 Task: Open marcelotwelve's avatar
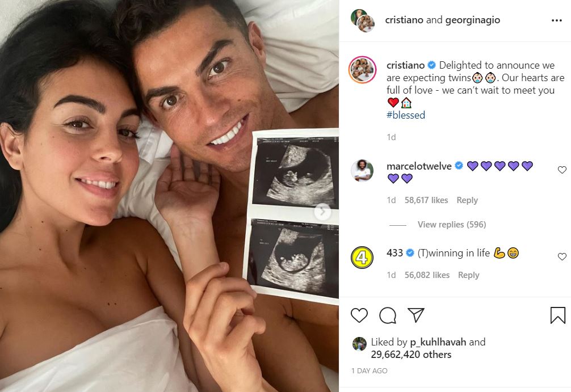(362, 170)
